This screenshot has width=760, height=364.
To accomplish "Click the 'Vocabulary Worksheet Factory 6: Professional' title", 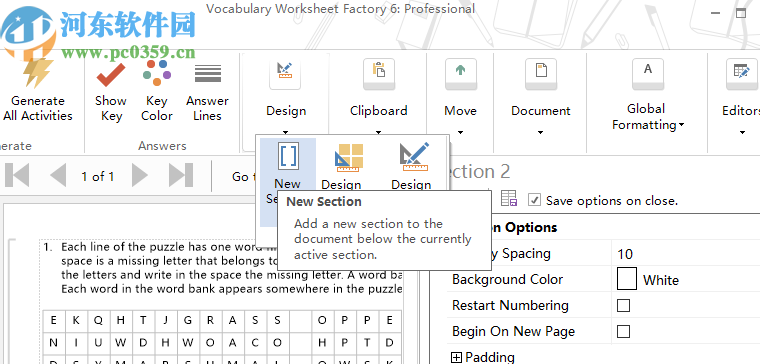I will (x=340, y=9).
